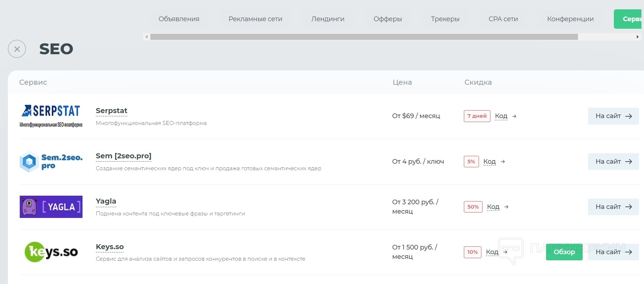Close the SEO section with X icon

click(x=17, y=49)
